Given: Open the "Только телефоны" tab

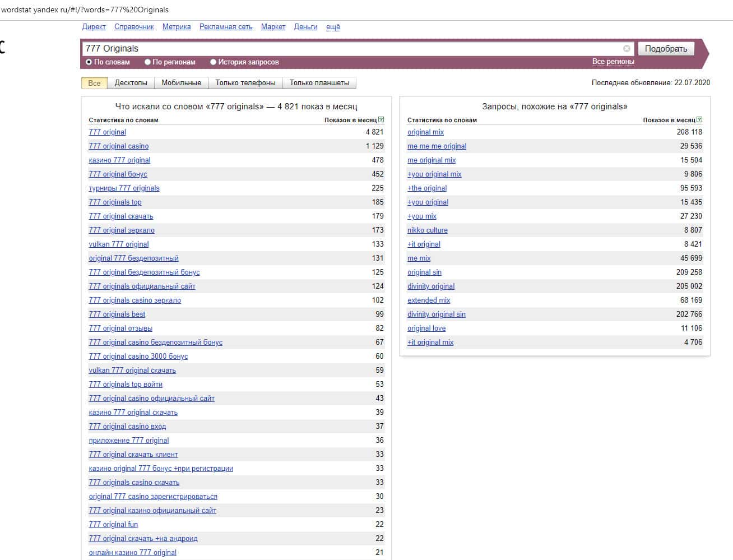Looking at the screenshot, I should (245, 83).
